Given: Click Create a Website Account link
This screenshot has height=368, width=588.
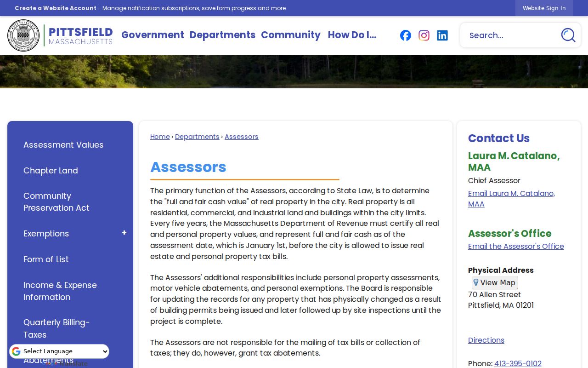Looking at the screenshot, I should 56,8.
